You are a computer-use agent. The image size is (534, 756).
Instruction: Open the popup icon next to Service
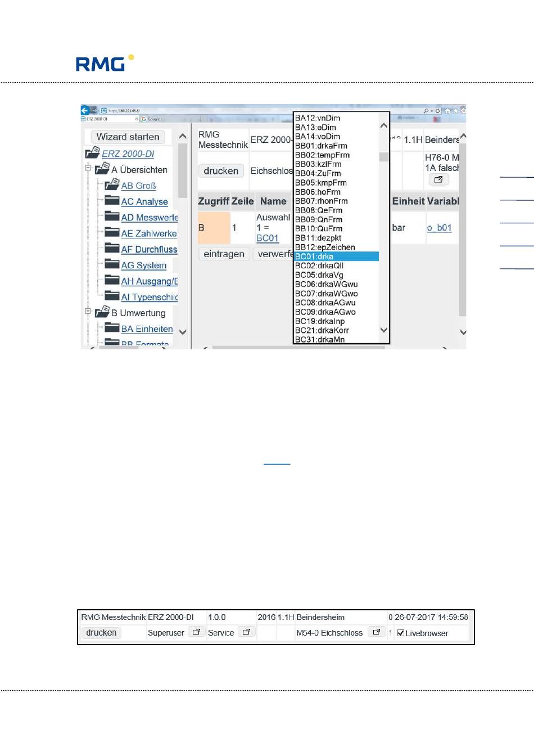pos(246,632)
